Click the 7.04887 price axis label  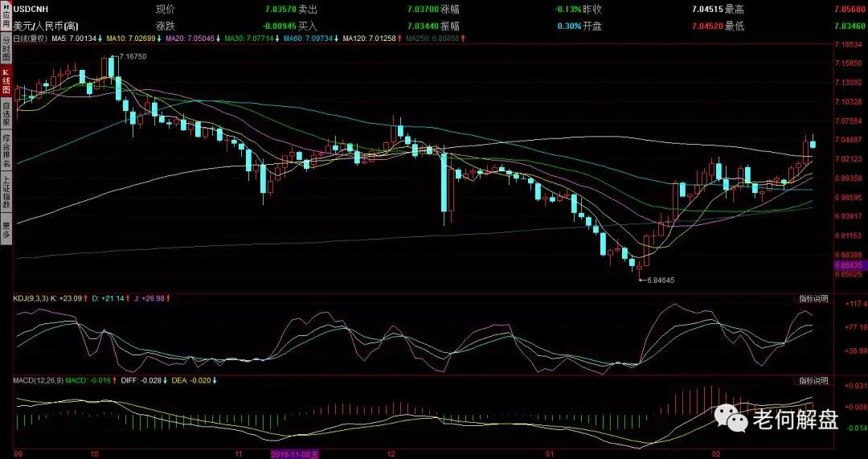point(850,140)
